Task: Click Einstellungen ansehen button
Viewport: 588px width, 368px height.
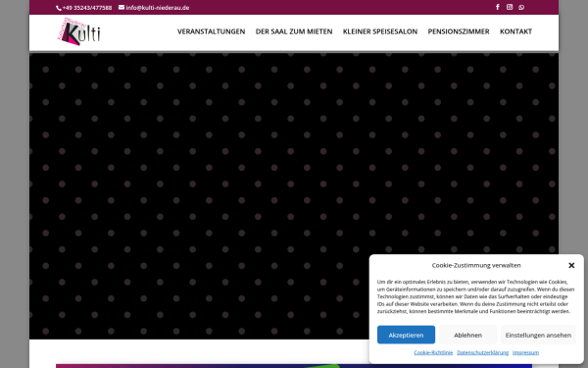Action: point(538,335)
